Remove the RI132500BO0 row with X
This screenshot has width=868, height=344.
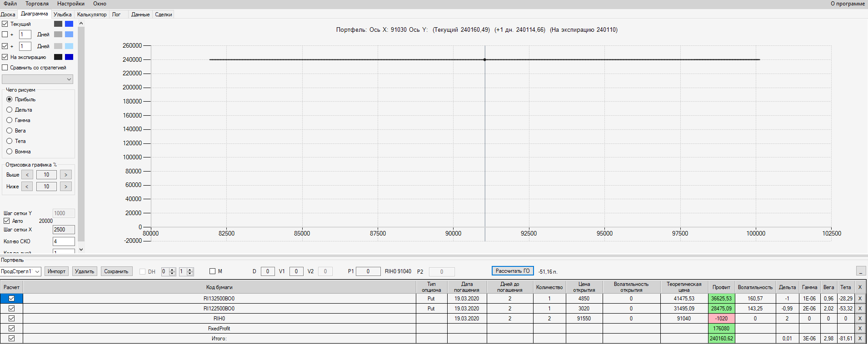(860, 299)
